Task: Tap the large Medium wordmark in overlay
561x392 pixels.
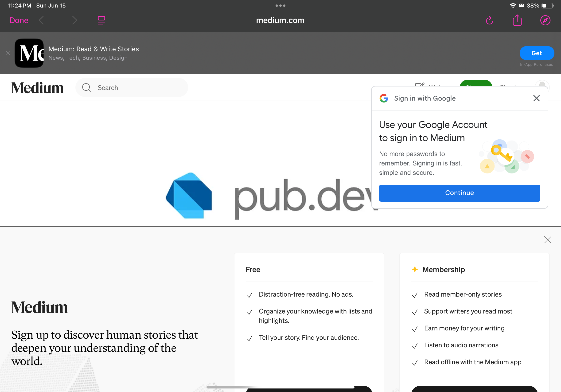Action: 39,307
